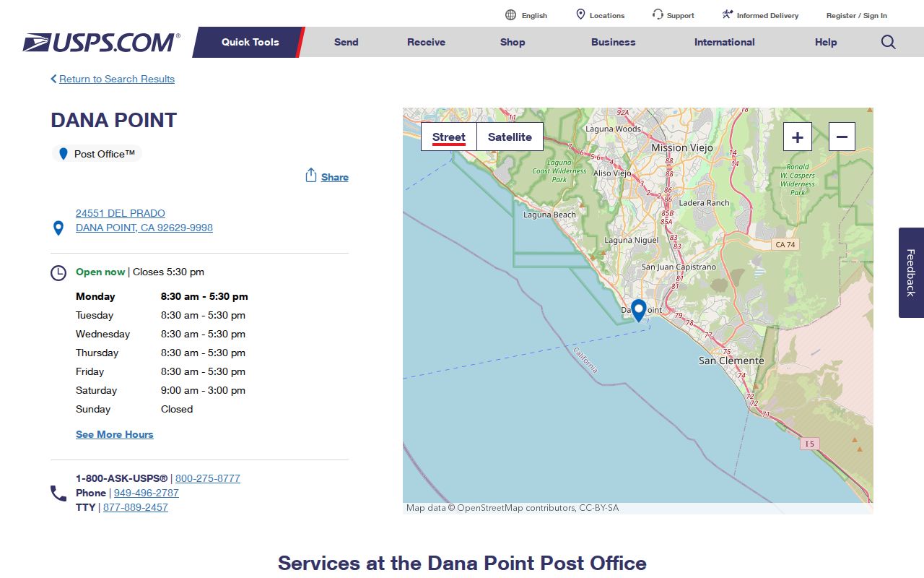
Task: Click Register / Sign In
Action: click(857, 15)
